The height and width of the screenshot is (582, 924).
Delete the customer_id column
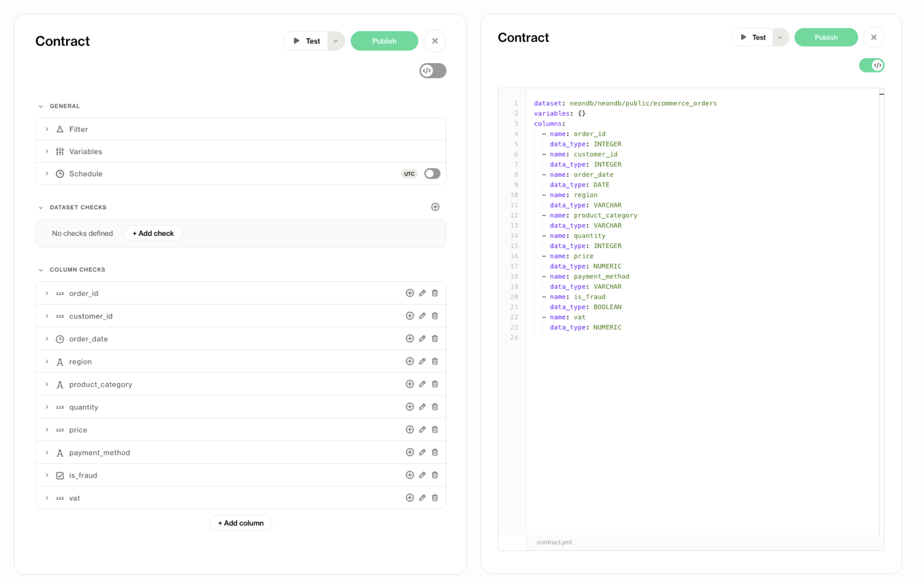point(435,316)
